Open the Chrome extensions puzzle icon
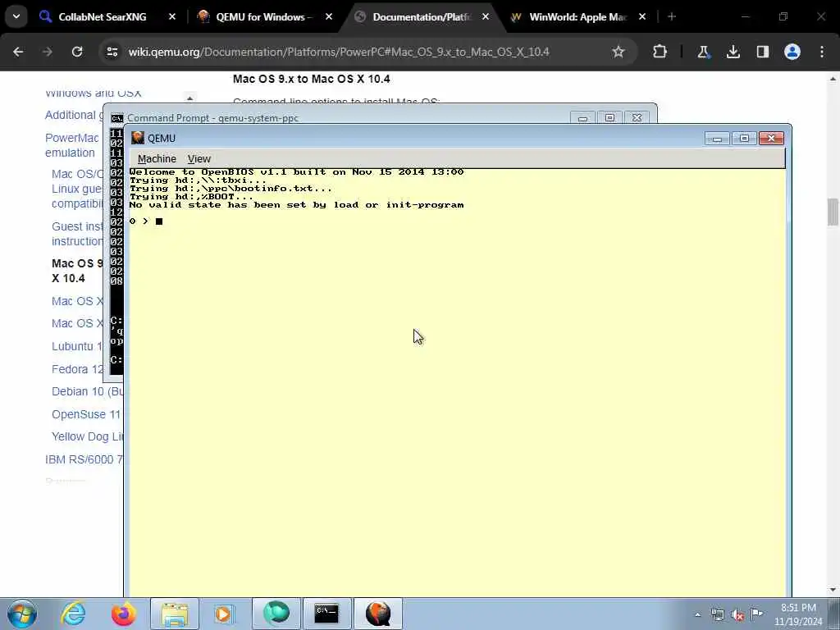 (x=660, y=52)
